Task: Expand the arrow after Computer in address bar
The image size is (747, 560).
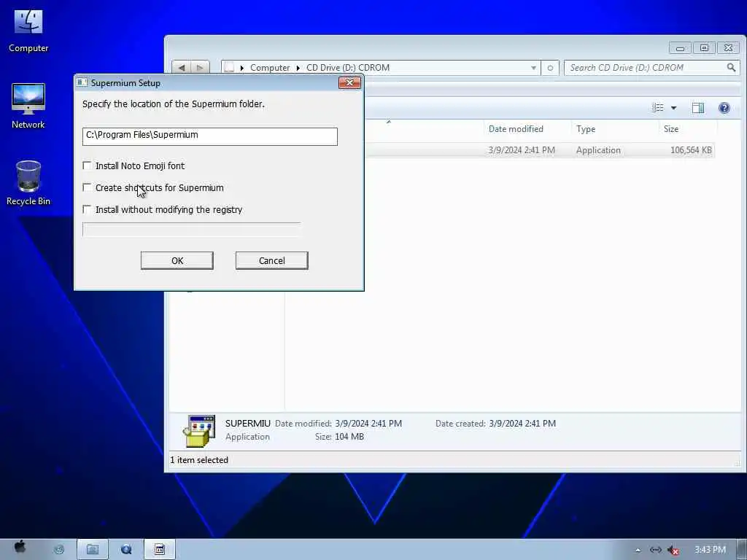Action: (298, 68)
